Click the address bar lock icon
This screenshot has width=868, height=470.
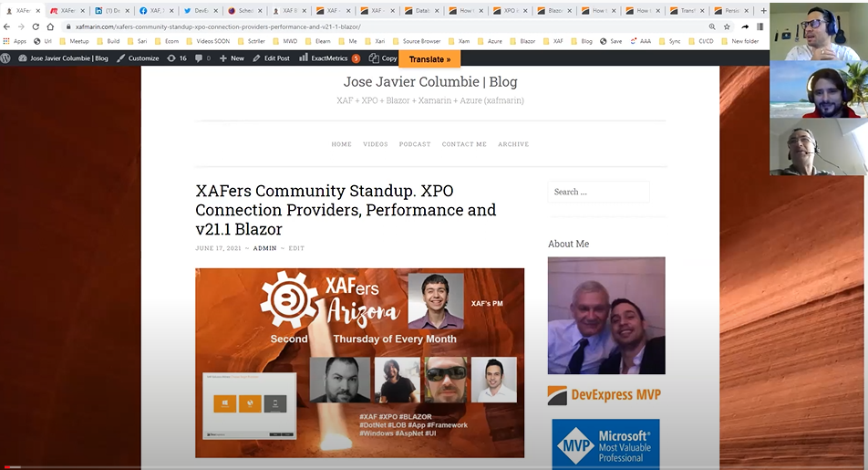68,26
